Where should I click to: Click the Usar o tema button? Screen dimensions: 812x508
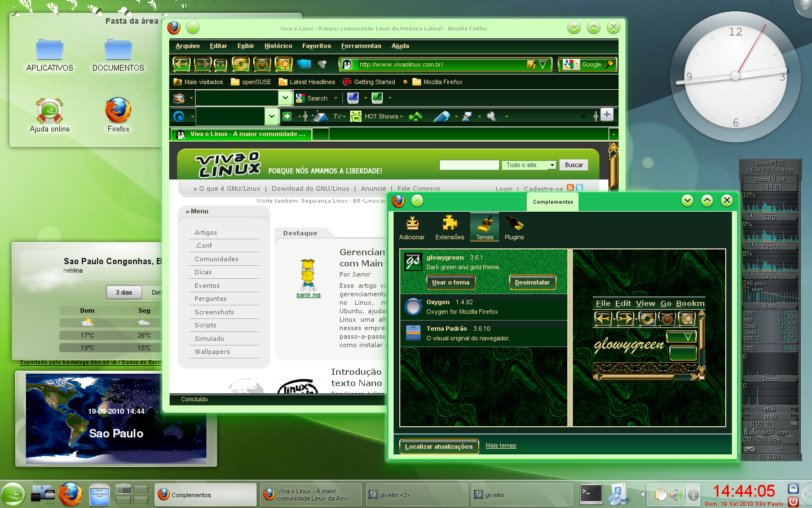point(451,282)
